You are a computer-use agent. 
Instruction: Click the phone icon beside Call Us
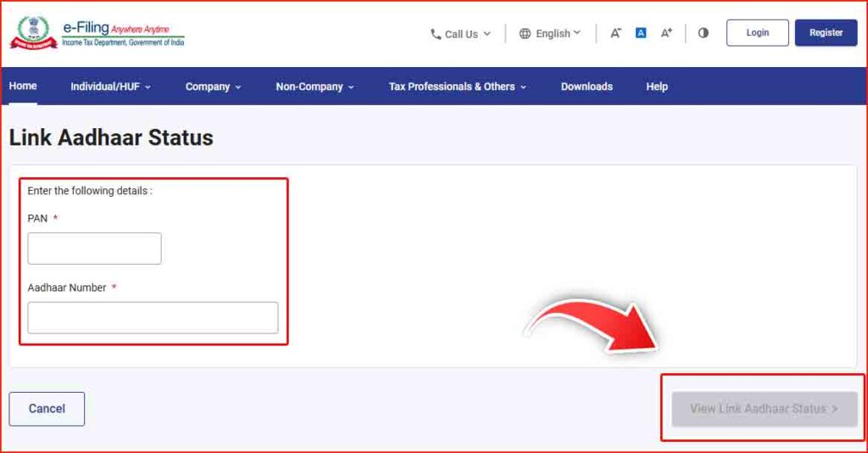436,34
